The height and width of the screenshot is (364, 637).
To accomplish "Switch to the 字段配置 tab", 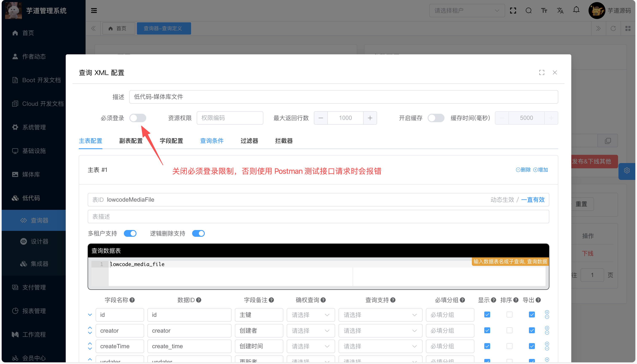I will 171,141.
